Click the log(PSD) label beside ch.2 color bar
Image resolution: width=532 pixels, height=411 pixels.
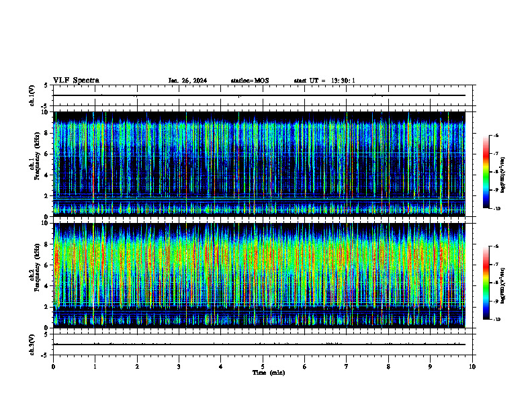coord(503,286)
